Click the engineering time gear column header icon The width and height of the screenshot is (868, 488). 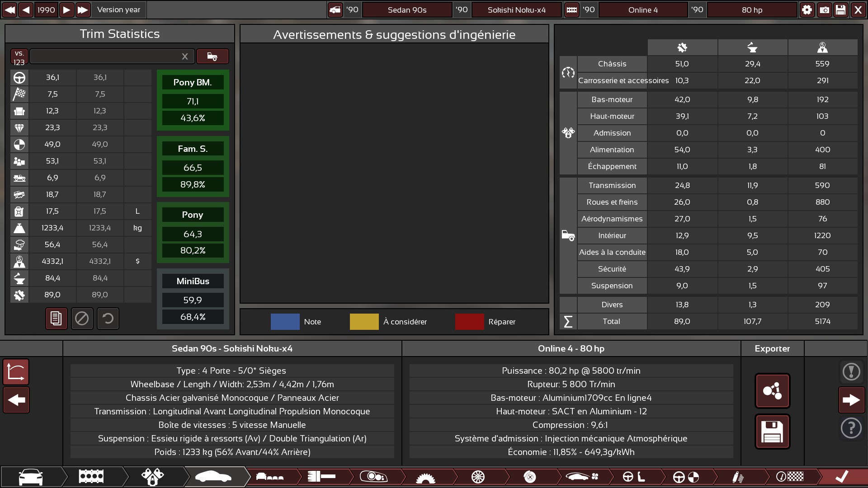(x=682, y=47)
